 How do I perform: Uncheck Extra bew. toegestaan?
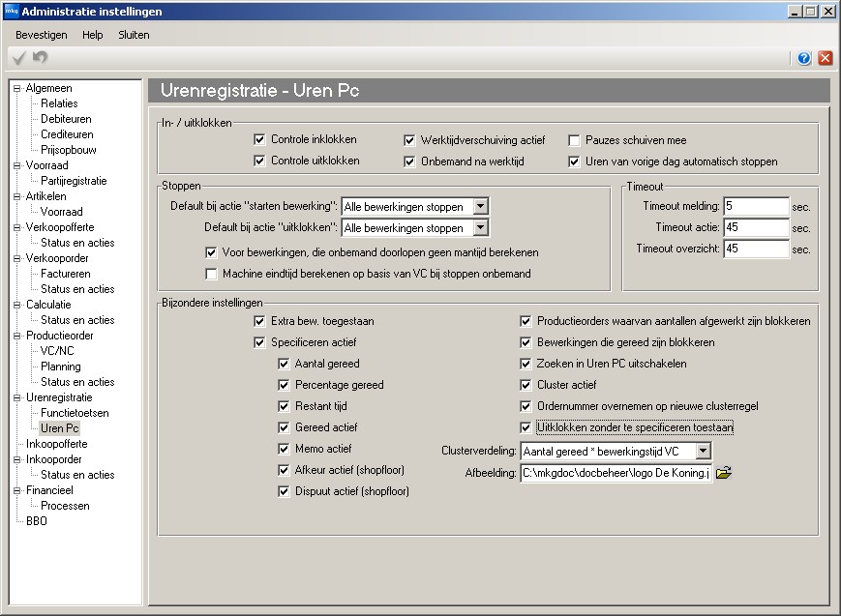[259, 321]
